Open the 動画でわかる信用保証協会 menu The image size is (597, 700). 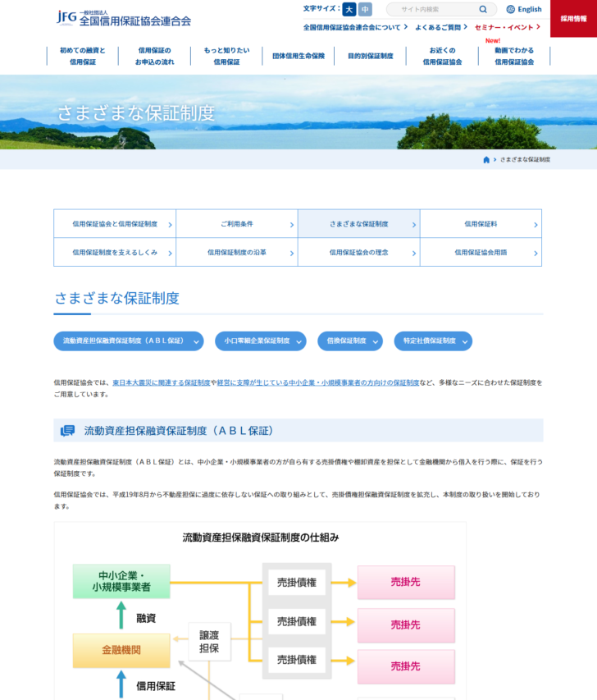(x=514, y=57)
